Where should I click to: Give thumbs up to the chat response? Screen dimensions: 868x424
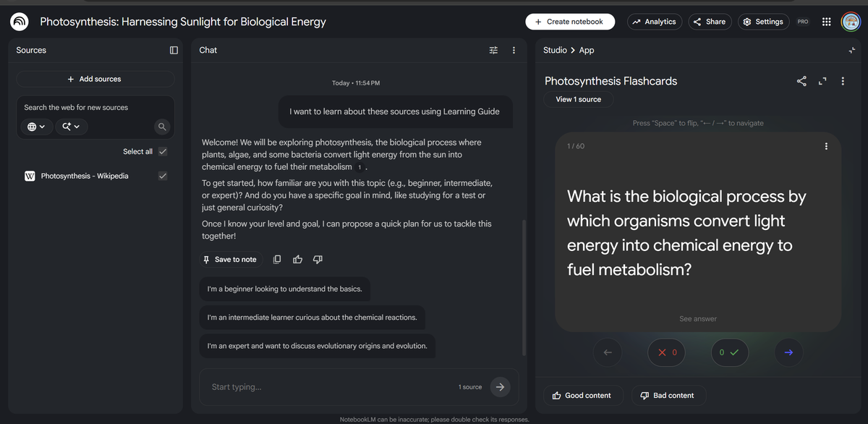297,259
